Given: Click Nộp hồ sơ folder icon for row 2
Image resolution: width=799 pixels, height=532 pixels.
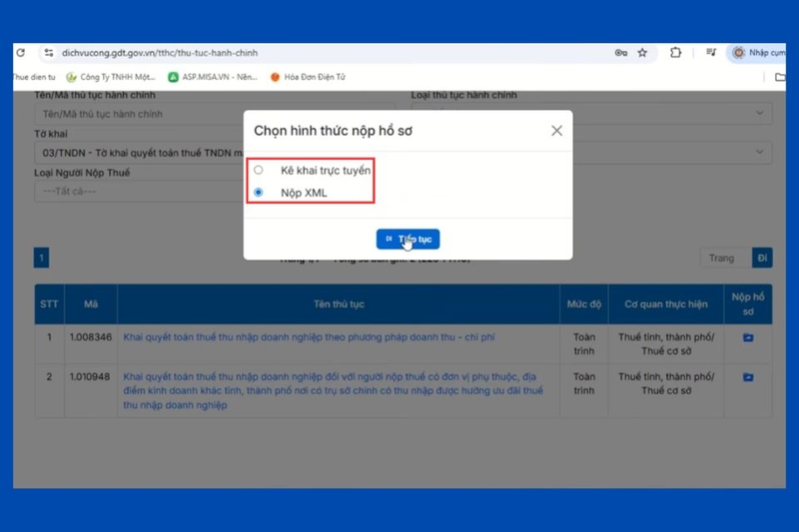Looking at the screenshot, I should (x=748, y=377).
